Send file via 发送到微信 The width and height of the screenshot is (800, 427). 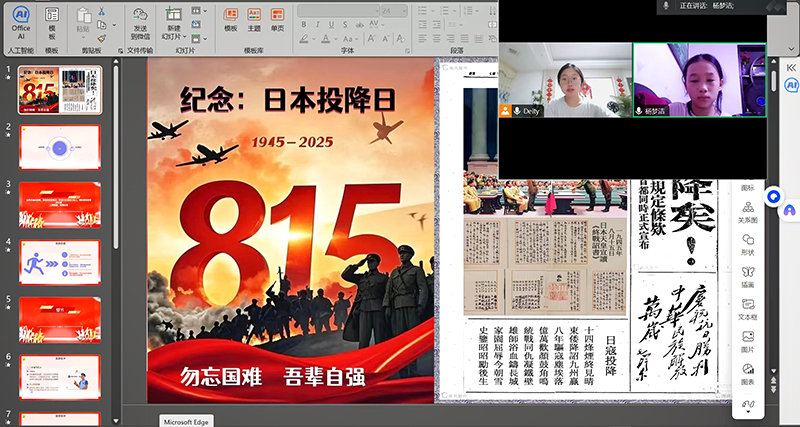point(140,23)
